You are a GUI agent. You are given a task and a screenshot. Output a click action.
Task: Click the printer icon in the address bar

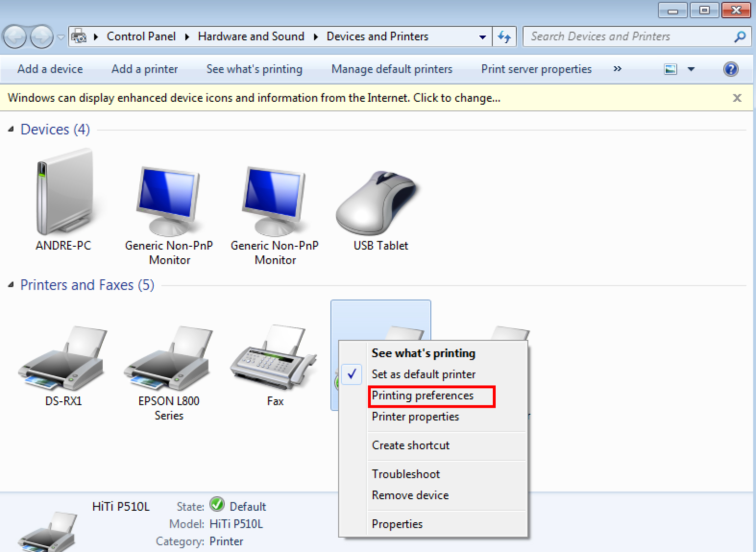coord(79,36)
